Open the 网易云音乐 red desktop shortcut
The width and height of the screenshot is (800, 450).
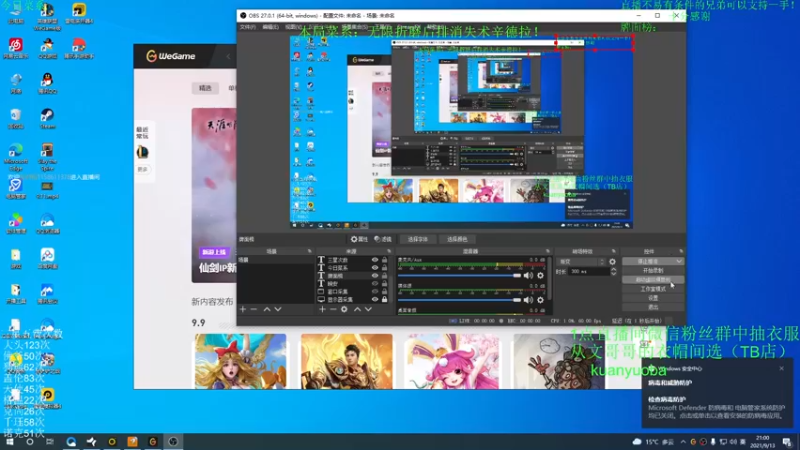pos(16,48)
